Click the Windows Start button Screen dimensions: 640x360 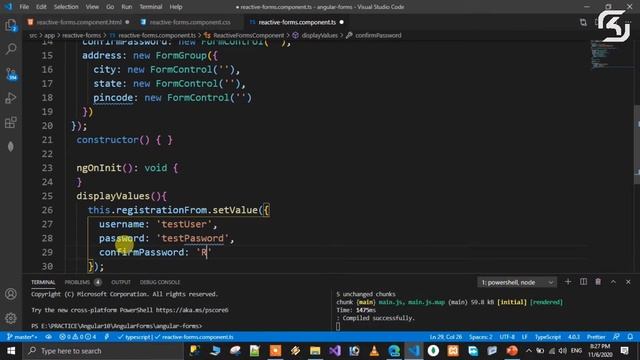click(11, 351)
